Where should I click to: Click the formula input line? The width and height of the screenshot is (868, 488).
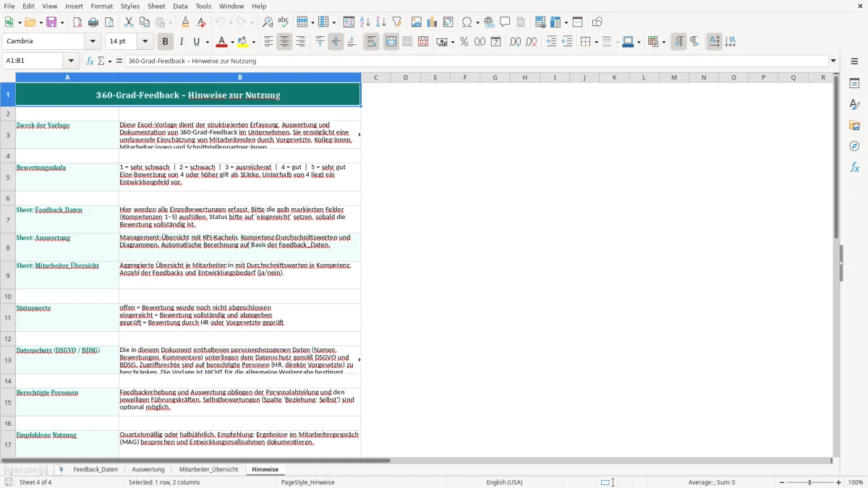(476, 61)
